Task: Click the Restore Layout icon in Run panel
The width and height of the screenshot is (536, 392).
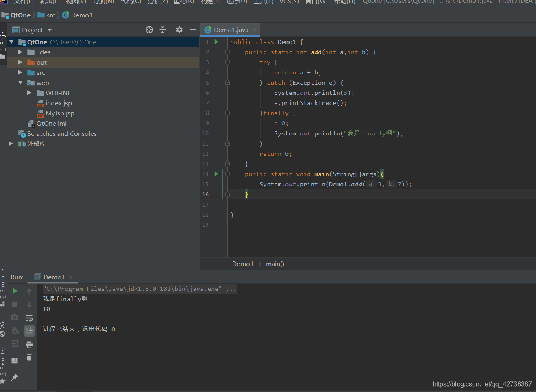Action: 15,361
